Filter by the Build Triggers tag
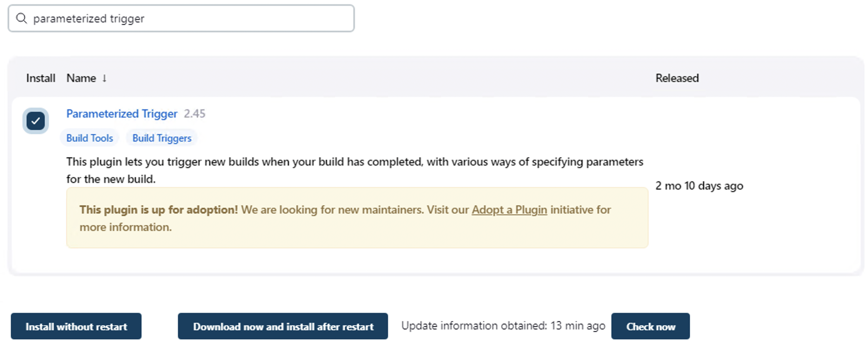Image resolution: width=868 pixels, height=342 pixels. [x=162, y=138]
